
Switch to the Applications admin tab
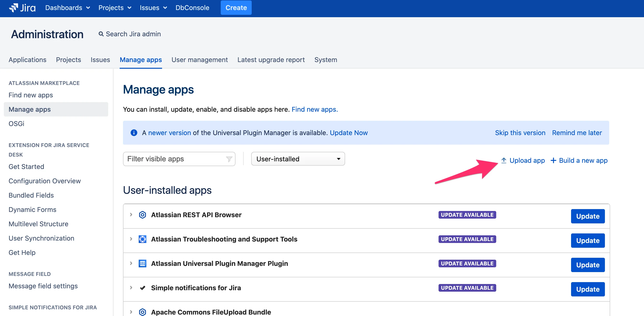(27, 60)
